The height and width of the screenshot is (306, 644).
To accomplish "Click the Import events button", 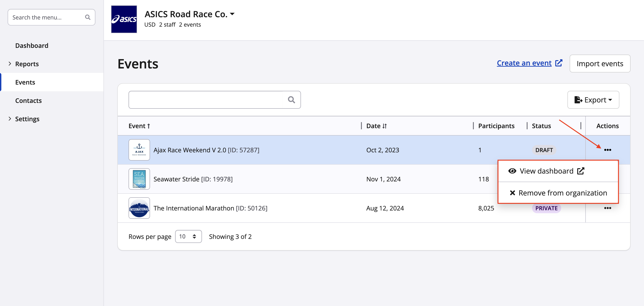I will (600, 64).
